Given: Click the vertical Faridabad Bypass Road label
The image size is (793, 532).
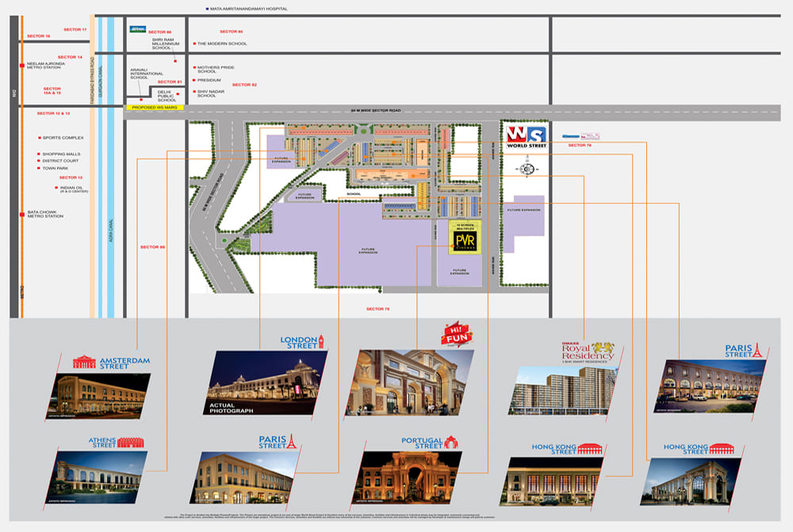Looking at the screenshot, I should tap(92, 80).
